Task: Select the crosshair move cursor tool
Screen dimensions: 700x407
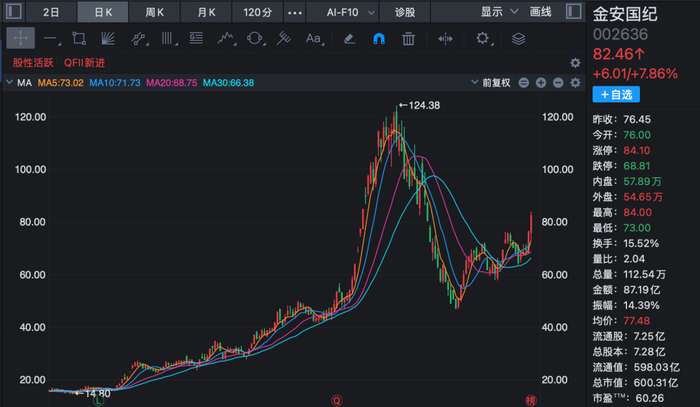Action: click(x=21, y=39)
